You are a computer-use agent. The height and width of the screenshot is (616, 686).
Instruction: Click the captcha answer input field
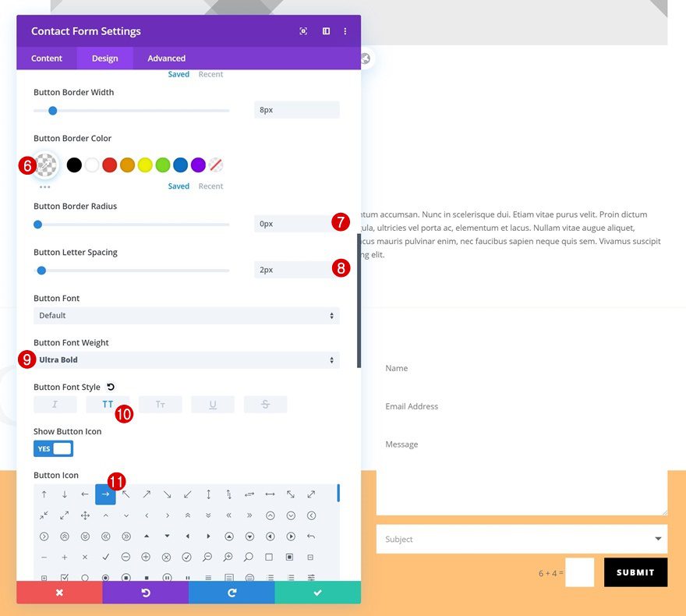click(579, 572)
